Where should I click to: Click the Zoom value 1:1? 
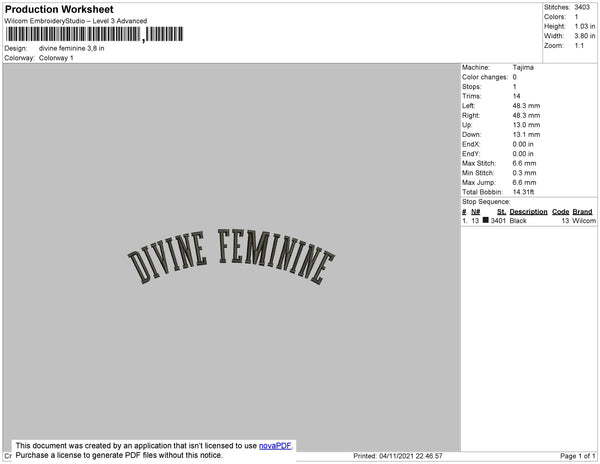coord(579,46)
